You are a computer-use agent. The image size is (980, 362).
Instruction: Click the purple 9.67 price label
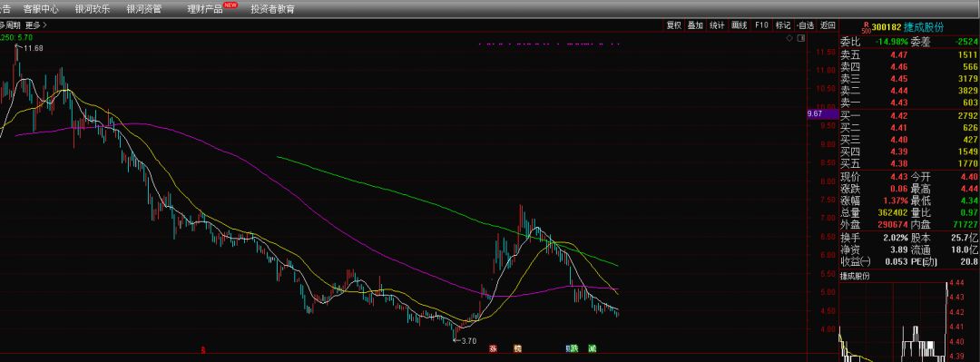(x=822, y=113)
